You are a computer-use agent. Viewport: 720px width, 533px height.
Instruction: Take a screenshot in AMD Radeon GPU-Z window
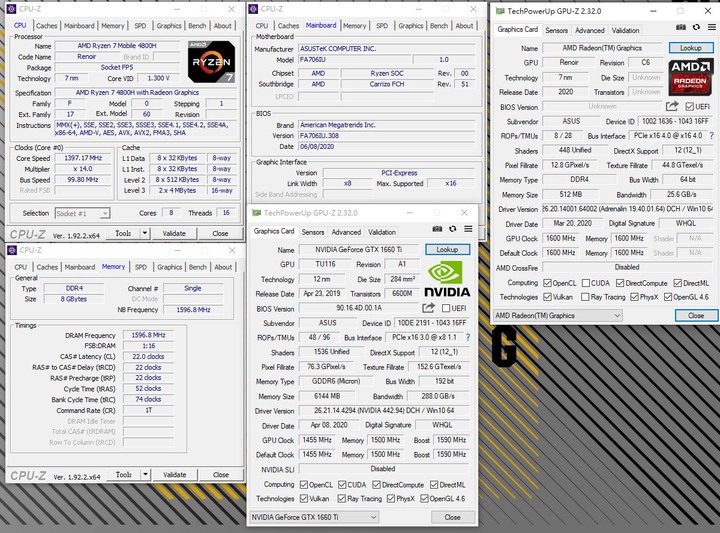point(681,27)
